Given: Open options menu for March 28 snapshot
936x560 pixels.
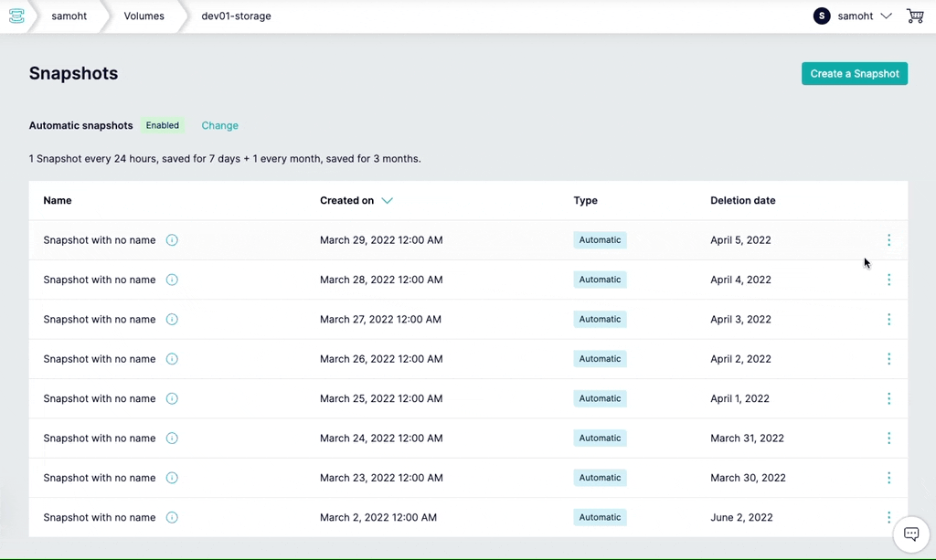Looking at the screenshot, I should coord(888,280).
